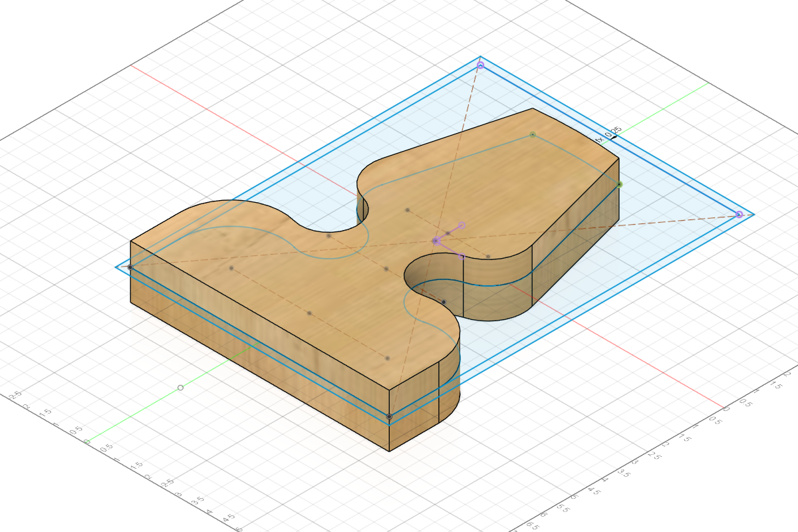Click the purple center point where the diagonals cross
Image resolution: width=798 pixels, height=532 pixels.
(x=436, y=241)
